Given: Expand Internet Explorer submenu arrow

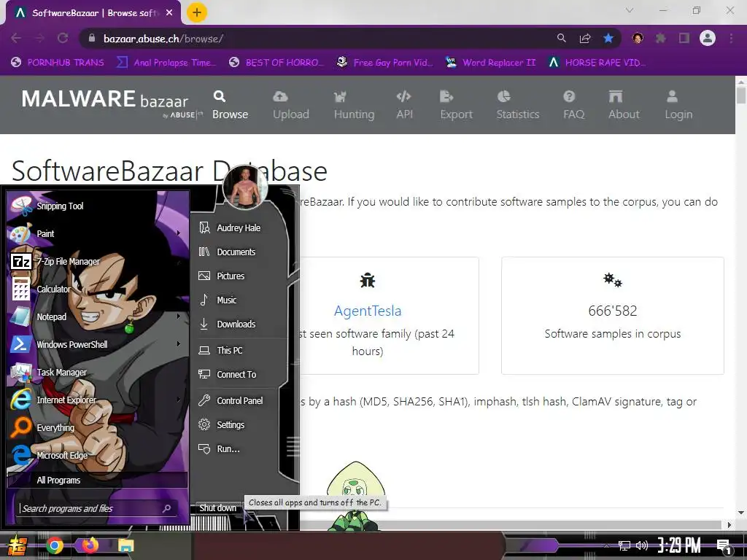Looking at the screenshot, I should 179,400.
